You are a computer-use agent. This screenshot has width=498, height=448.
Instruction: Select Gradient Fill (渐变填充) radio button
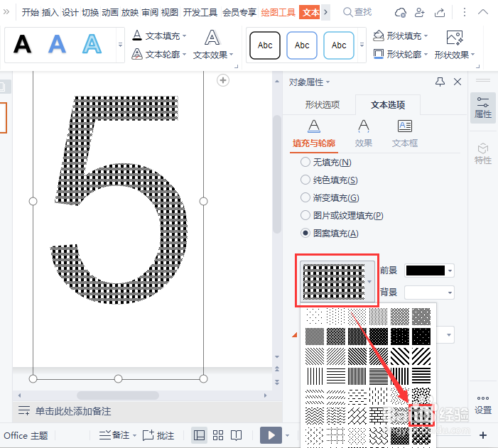click(305, 198)
